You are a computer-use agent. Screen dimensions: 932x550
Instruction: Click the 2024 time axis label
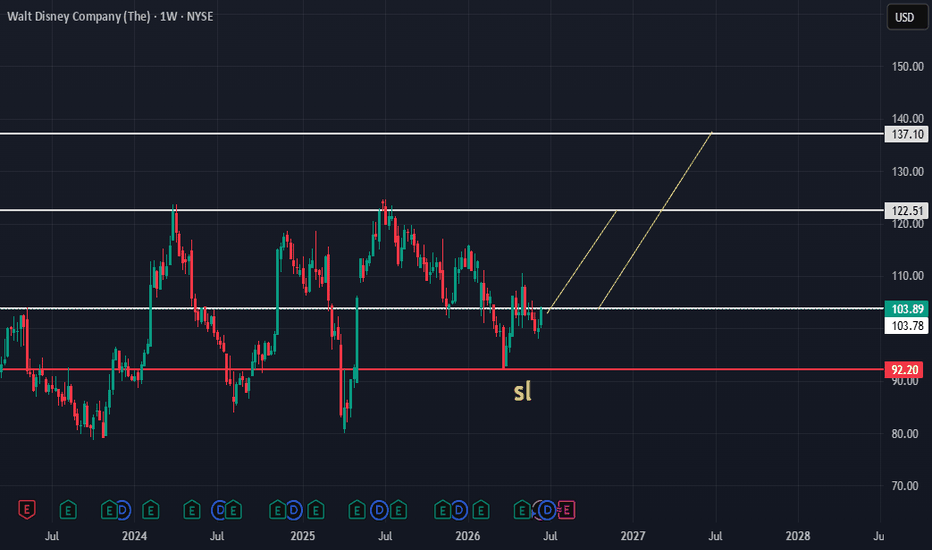(134, 536)
